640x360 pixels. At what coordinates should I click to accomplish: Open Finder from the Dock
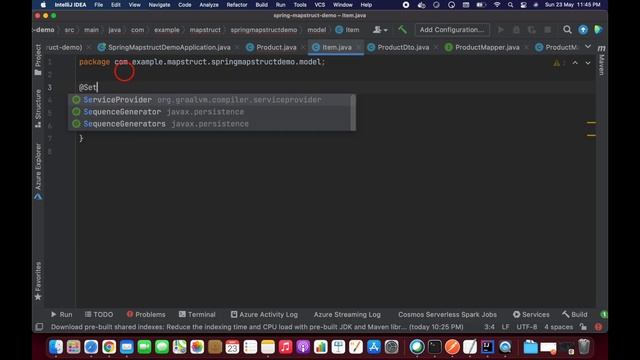(56, 347)
